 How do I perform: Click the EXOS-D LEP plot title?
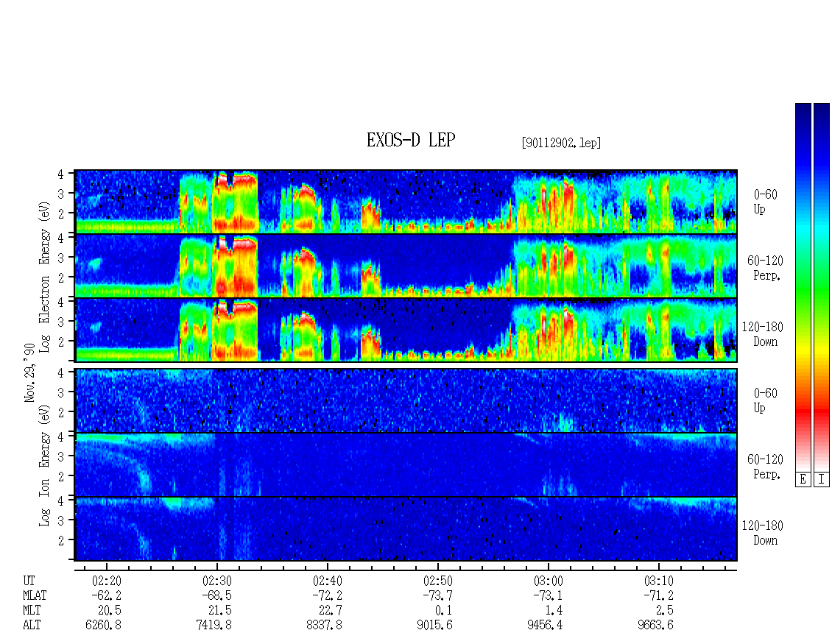[x=411, y=140]
